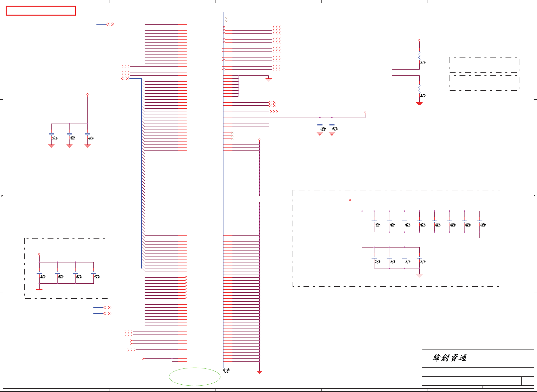Select the leftmost capacitor in the three-capacitor group
Image resolution: width=537 pixels, height=392 pixels.
(x=51, y=135)
